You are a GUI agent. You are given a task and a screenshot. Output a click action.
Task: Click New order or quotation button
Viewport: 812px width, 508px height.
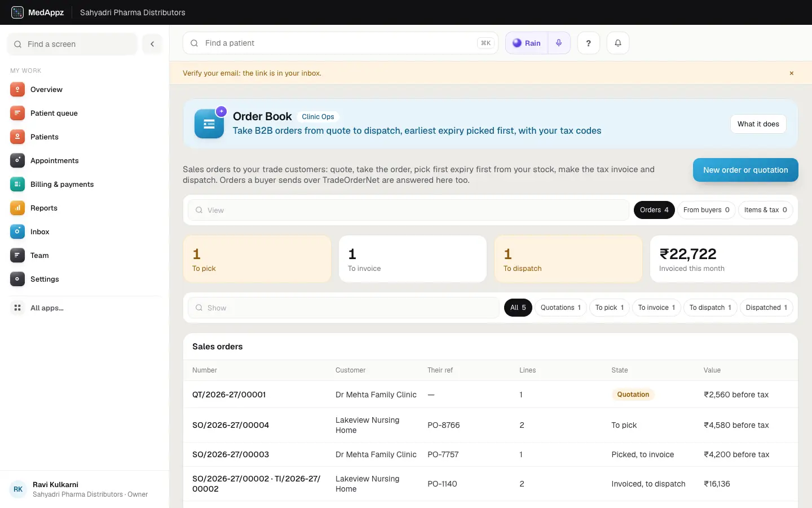point(745,170)
